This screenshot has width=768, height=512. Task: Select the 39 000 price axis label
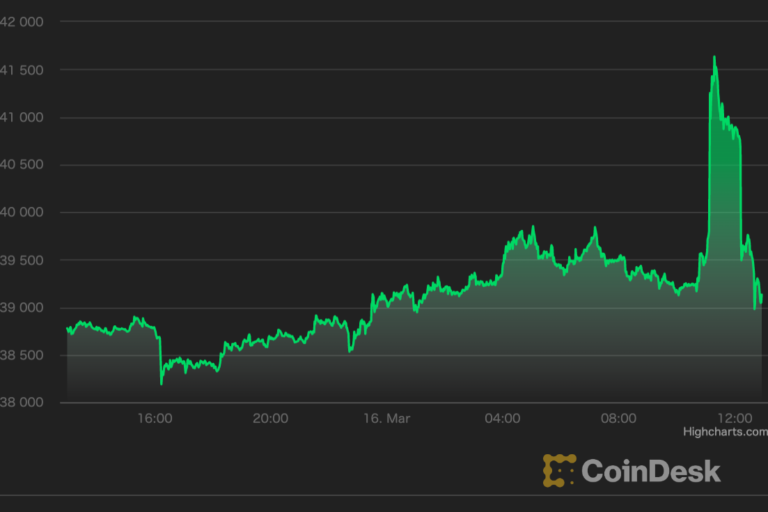click(x=22, y=308)
